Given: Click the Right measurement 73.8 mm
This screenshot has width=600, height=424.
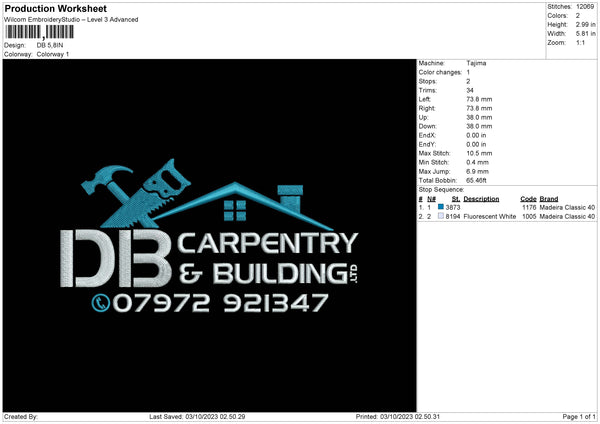Looking at the screenshot, I should coord(479,108).
